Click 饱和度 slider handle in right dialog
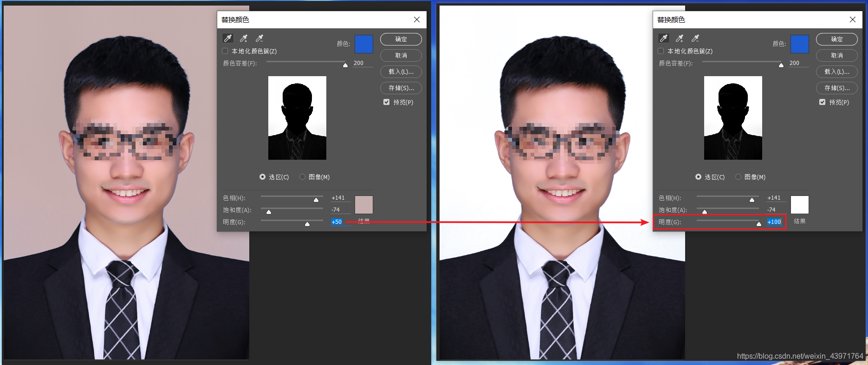Image resolution: width=868 pixels, height=365 pixels. (705, 212)
